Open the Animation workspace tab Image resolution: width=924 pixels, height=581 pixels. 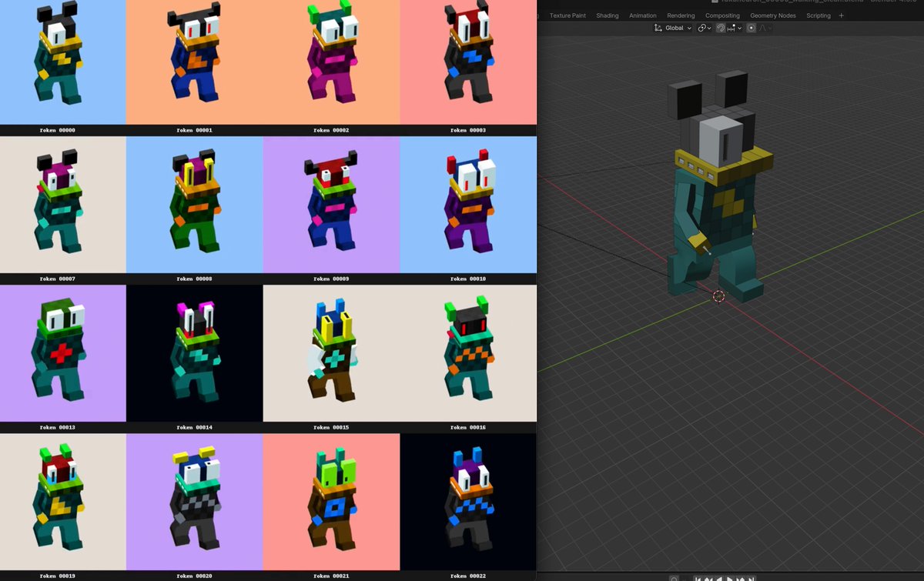(643, 15)
